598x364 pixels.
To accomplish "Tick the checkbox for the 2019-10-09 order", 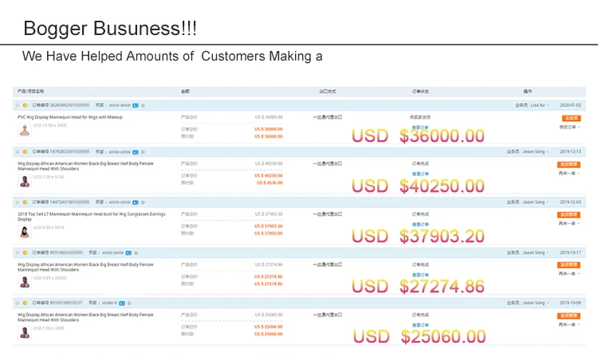I will pyautogui.click(x=17, y=303).
